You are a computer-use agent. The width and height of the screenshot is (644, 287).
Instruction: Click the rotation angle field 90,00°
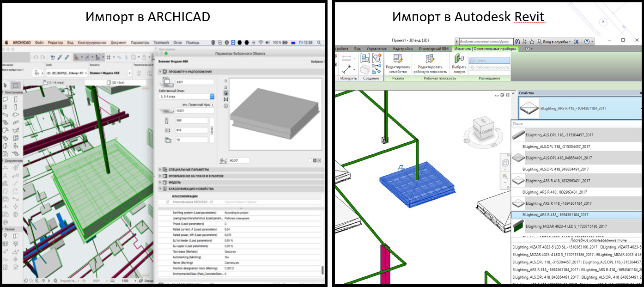[239, 160]
